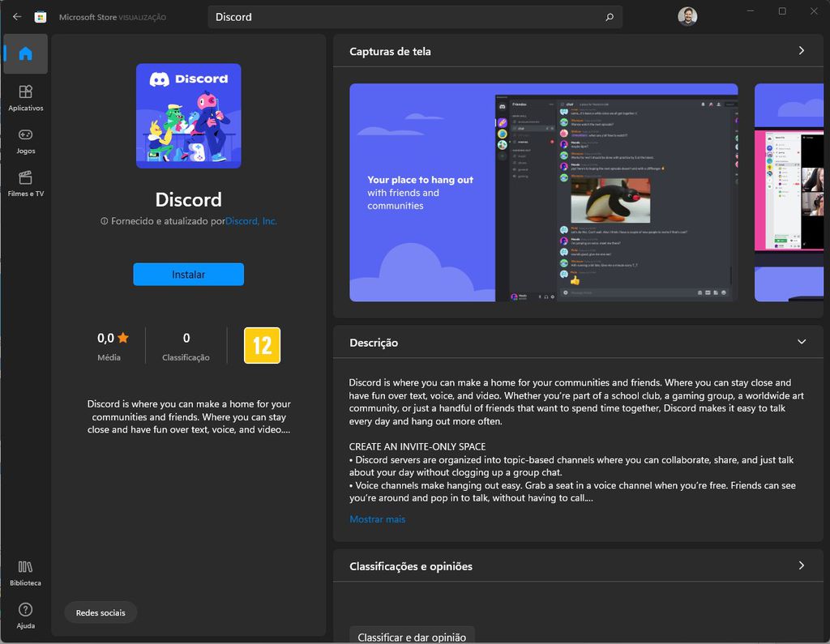Expand Classificações e opiniões section
This screenshot has height=644, width=830.
[802, 565]
